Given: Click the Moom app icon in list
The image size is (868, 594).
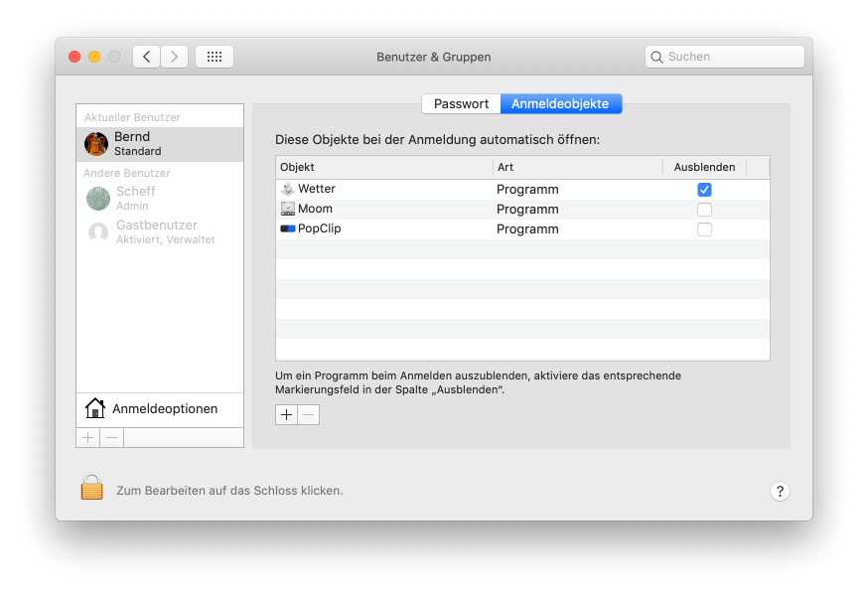Looking at the screenshot, I should [x=288, y=209].
